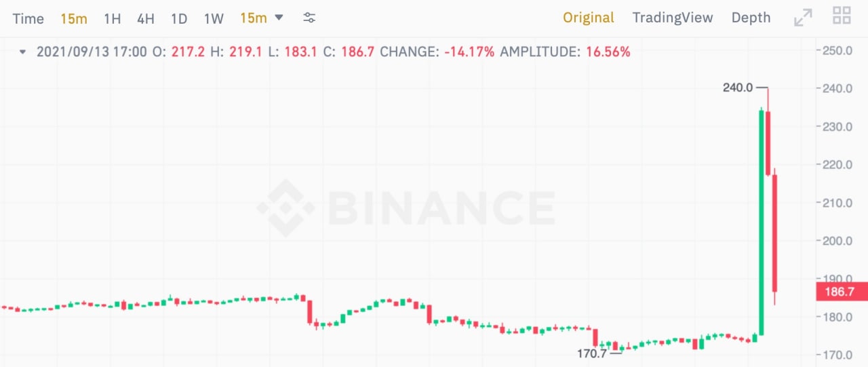Collapse the OHLC info line triangle

tap(24, 52)
